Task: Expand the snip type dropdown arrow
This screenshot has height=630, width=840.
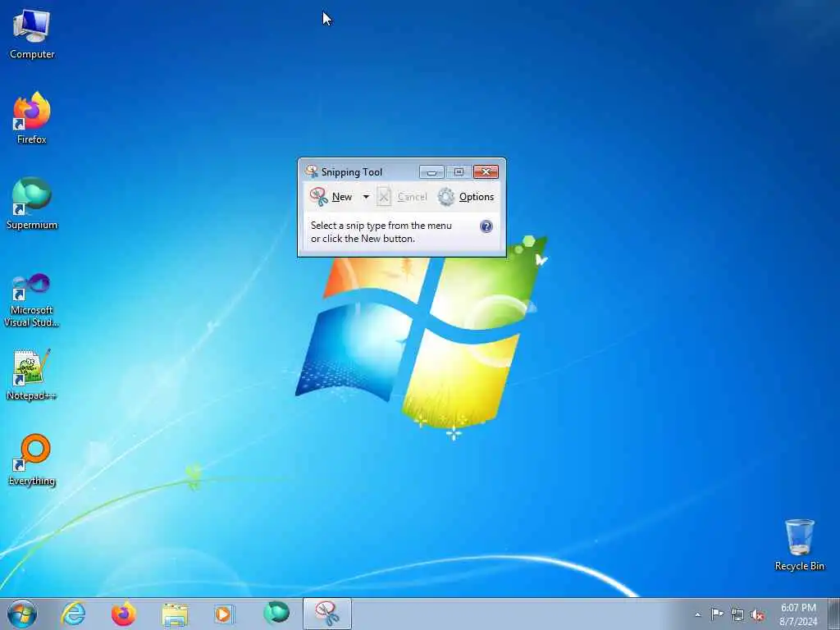Action: pyautogui.click(x=366, y=197)
